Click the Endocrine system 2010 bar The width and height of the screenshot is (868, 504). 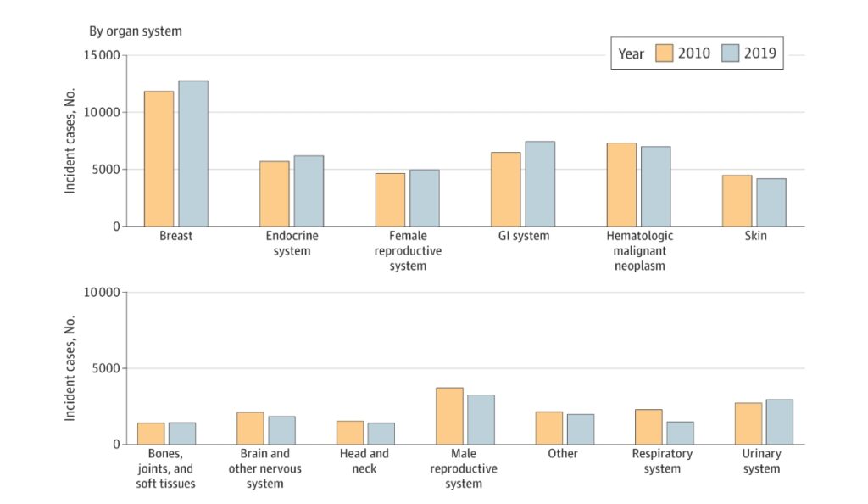click(275, 193)
